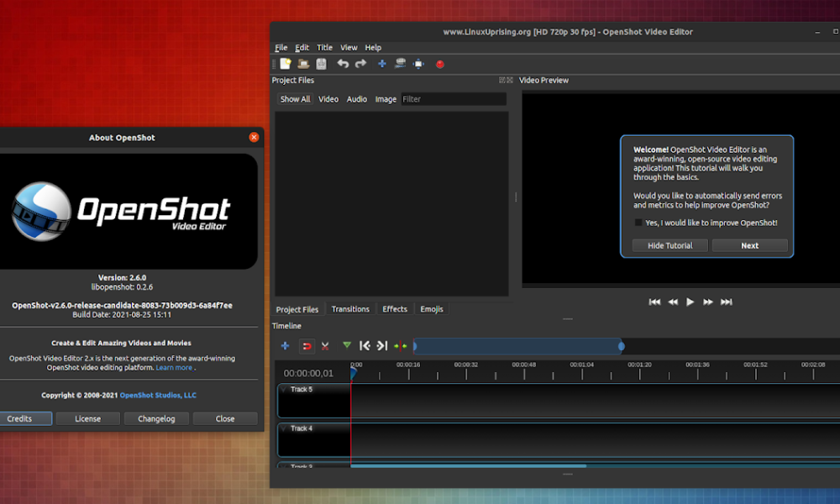Collapse the Track 4 arrow
840x504 pixels.
[284, 428]
